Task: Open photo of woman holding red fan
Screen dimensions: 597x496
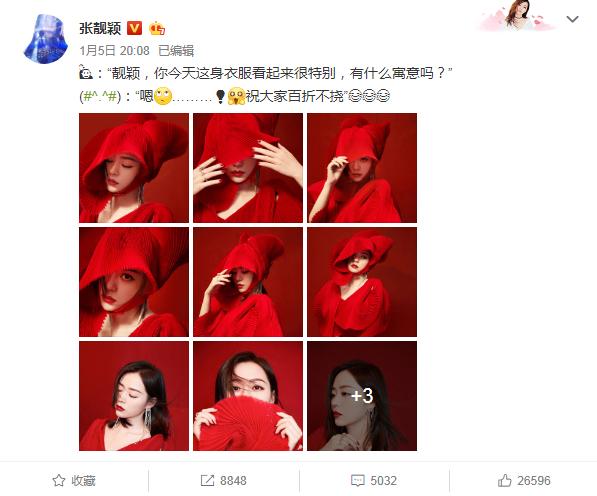Action: (x=248, y=396)
